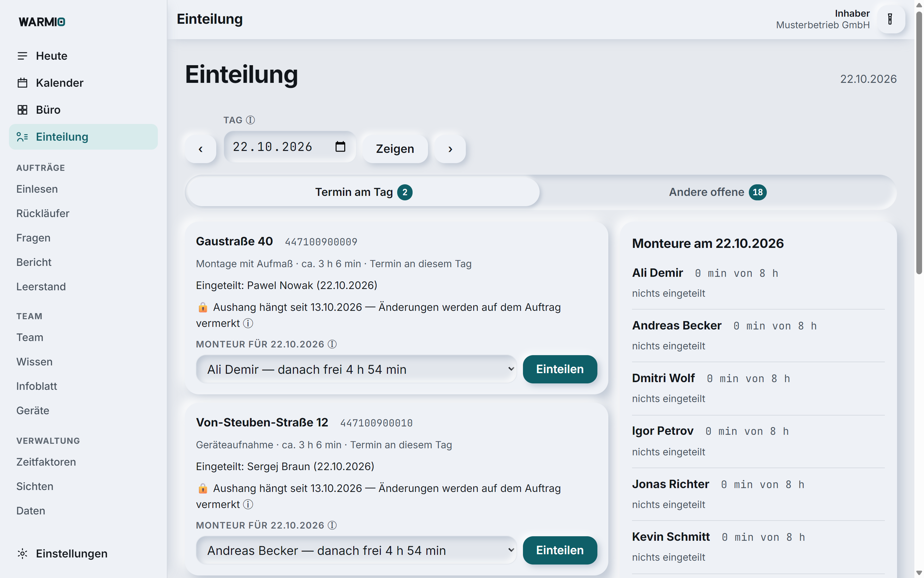
Task: Click the Einteilung person-list icon
Action: (x=22, y=136)
